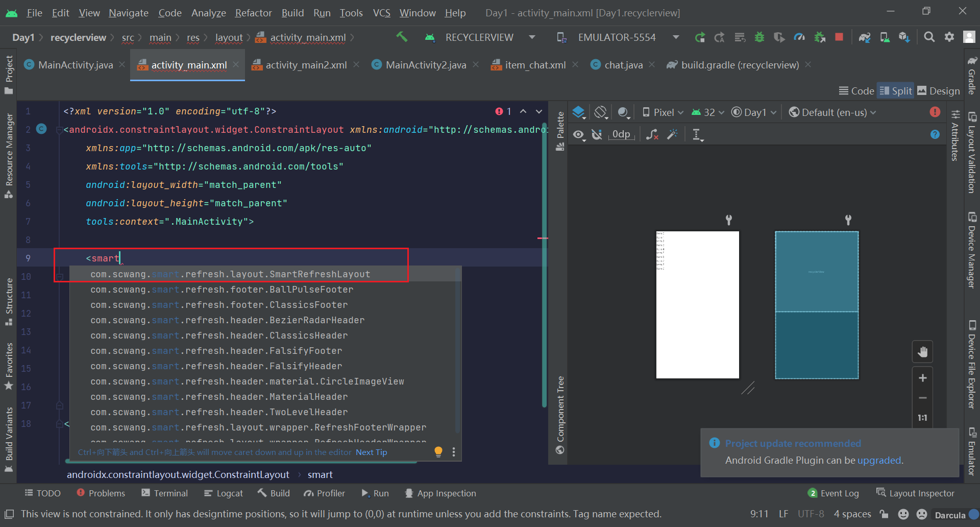Profile the app with the speedometer icon
The height and width of the screenshot is (527, 980).
800,37
